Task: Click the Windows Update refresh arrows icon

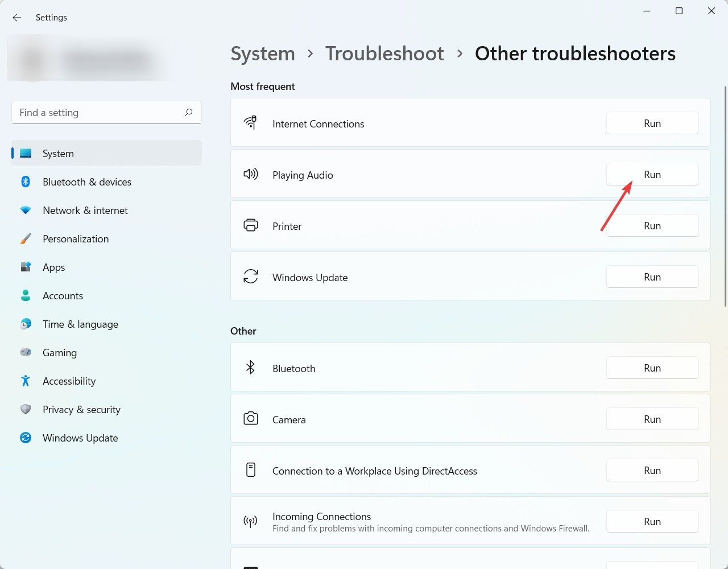Action: click(250, 277)
